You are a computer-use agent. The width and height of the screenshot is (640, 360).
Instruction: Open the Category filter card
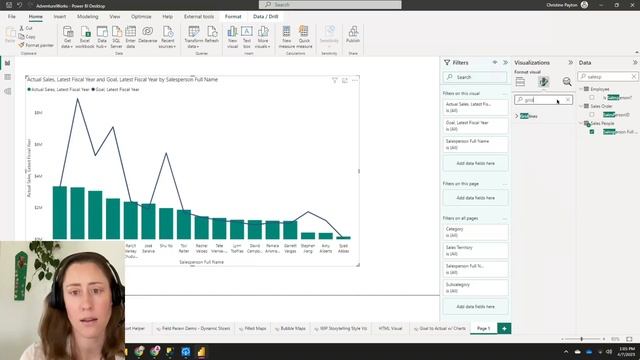tap(476, 232)
